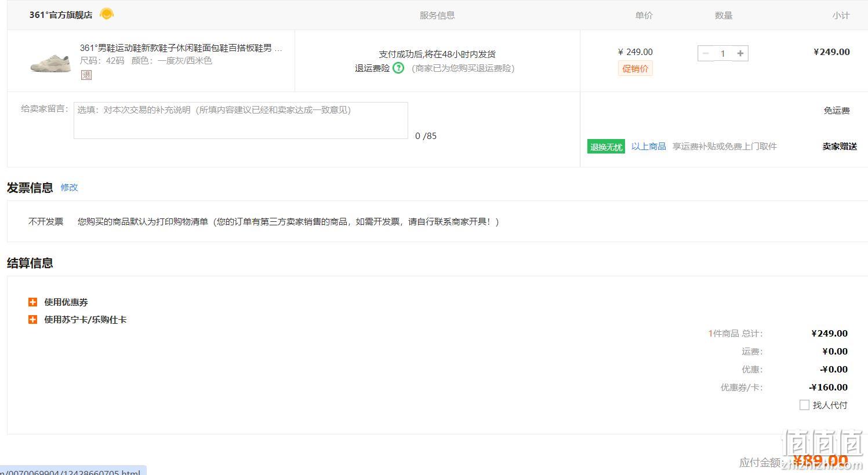Click the 促销价 promotion price tag

[x=635, y=68]
